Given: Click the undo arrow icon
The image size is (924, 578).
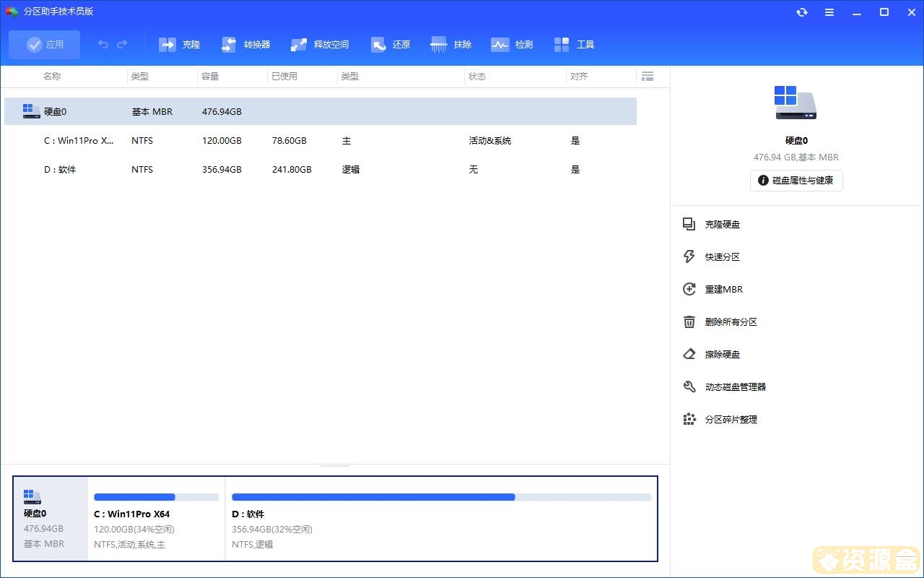Looking at the screenshot, I should click(x=103, y=45).
